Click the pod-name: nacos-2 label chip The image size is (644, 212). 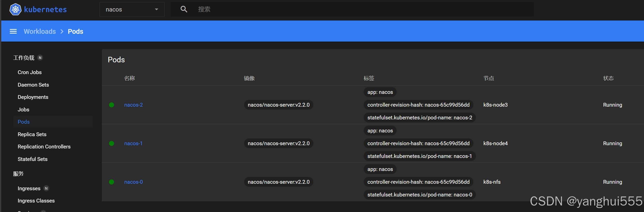[x=420, y=118]
